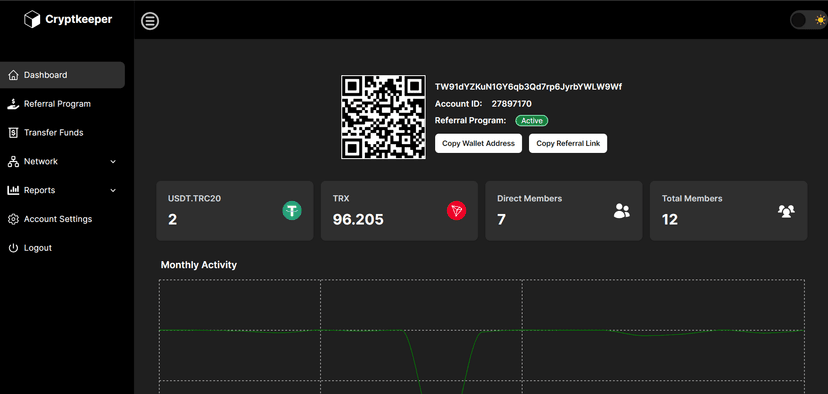The width and height of the screenshot is (828, 394).
Task: Click the TRX balance value 96.205
Action: 358,220
